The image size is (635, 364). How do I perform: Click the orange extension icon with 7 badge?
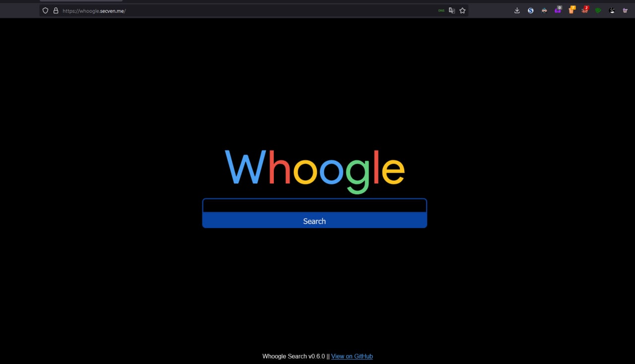(x=571, y=10)
